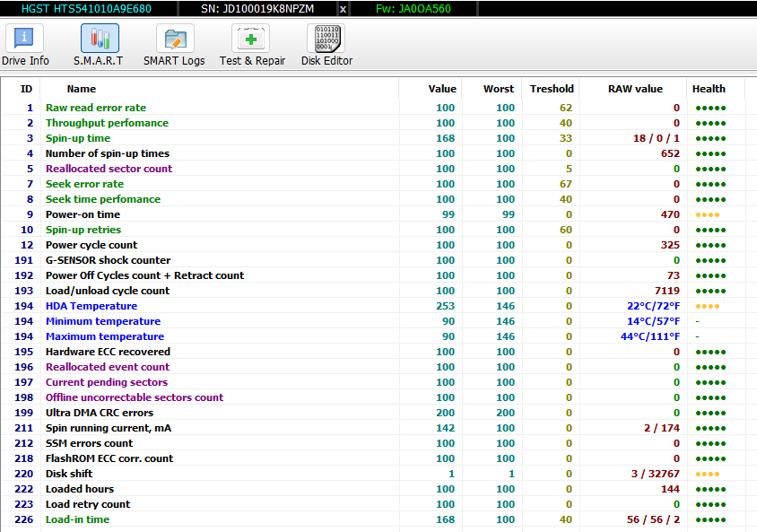The width and height of the screenshot is (757, 532).
Task: Click the firmware Fw: JA0OA560 label
Action: click(413, 9)
